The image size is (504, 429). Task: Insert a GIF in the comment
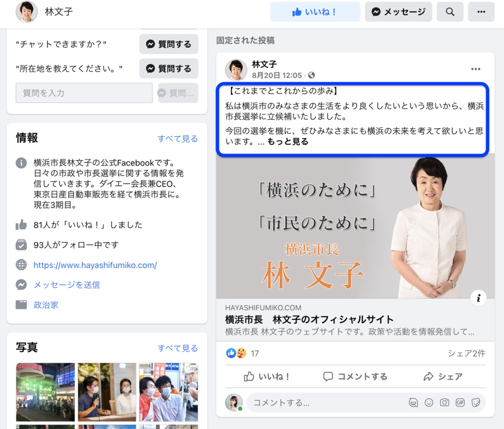click(x=460, y=402)
